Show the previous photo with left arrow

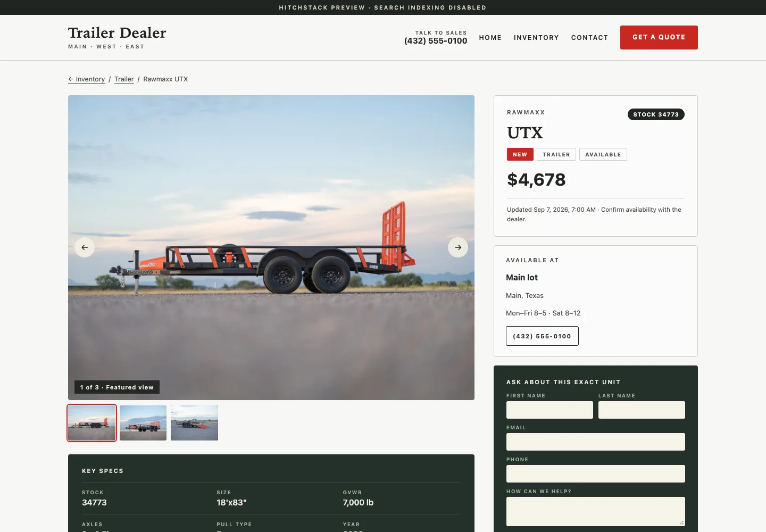(x=85, y=247)
